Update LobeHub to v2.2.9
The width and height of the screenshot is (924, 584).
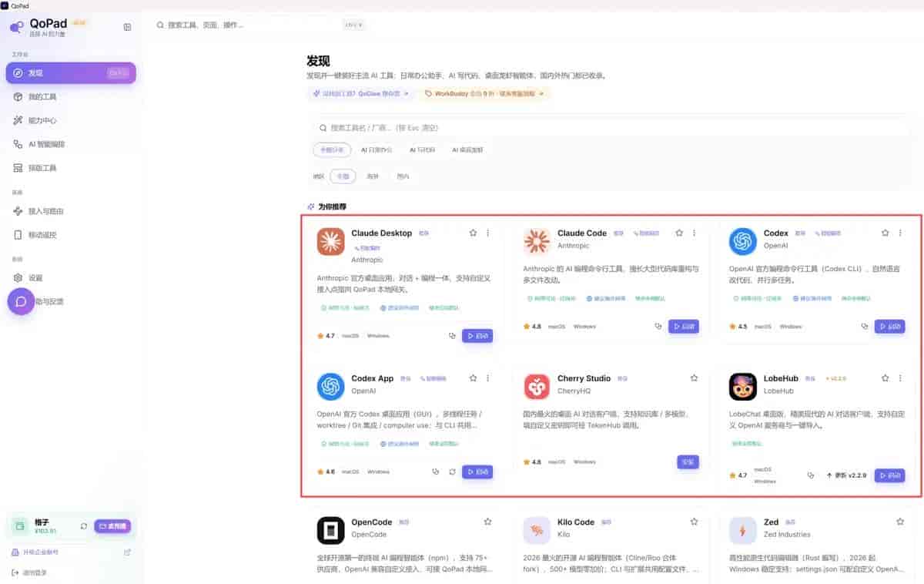[845, 476]
